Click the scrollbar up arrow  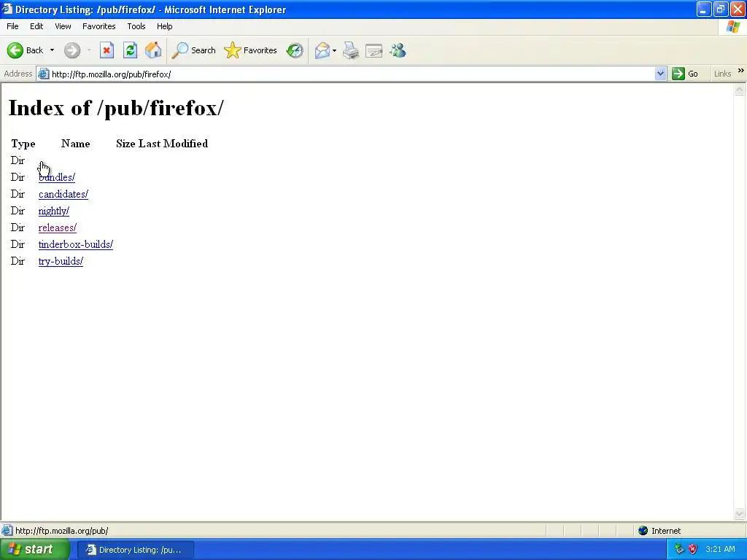740,90
